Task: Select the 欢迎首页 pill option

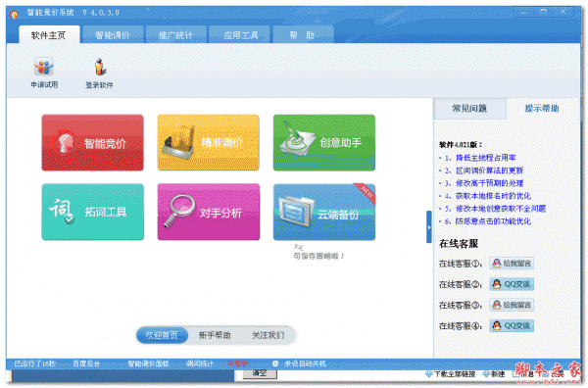Action: tap(162, 335)
